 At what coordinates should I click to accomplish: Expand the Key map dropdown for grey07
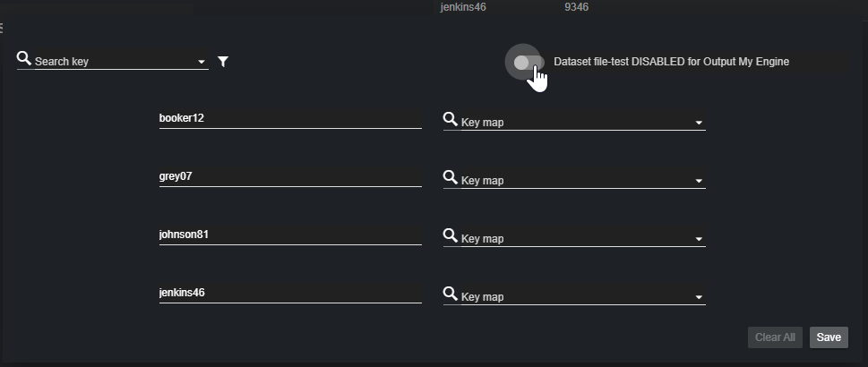point(699,181)
